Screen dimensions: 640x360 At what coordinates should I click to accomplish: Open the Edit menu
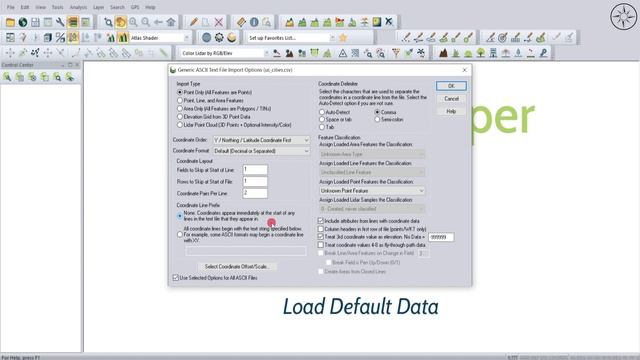tap(25, 7)
